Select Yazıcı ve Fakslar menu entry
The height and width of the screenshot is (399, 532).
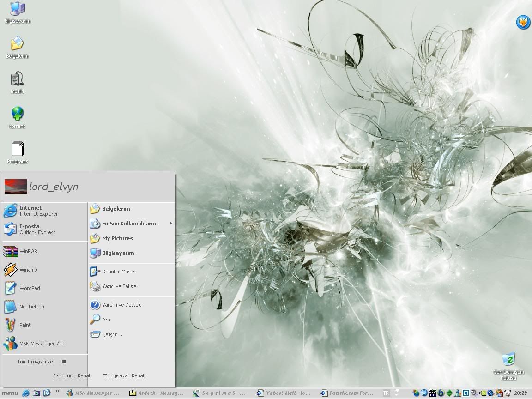coord(120,286)
